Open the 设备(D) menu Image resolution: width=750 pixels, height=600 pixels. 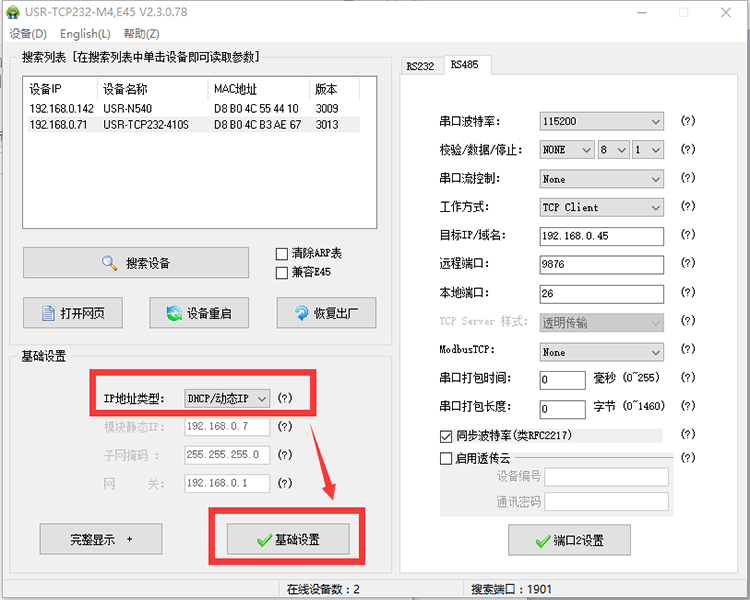point(28,34)
